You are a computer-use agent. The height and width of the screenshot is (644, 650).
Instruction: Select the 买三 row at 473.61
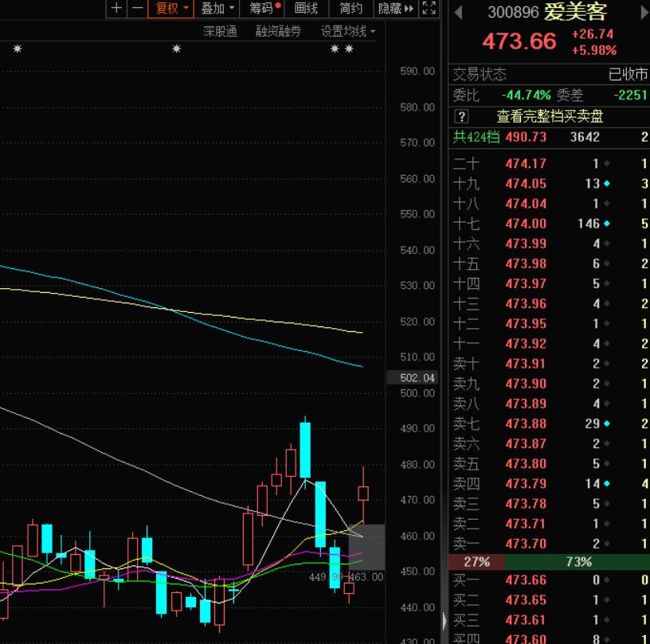click(550, 619)
